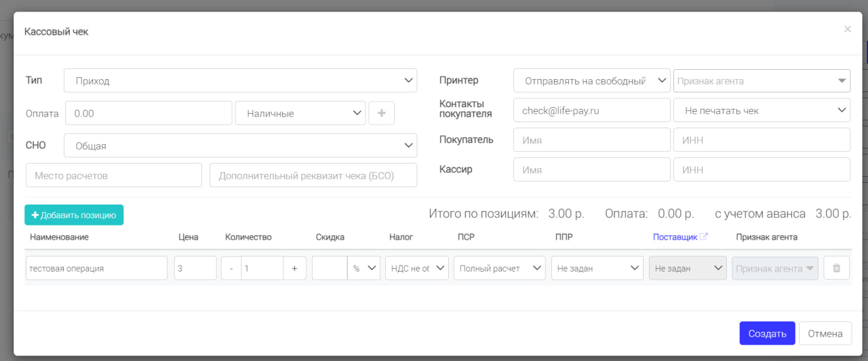Click the Добавить позицию button

pyautogui.click(x=74, y=215)
